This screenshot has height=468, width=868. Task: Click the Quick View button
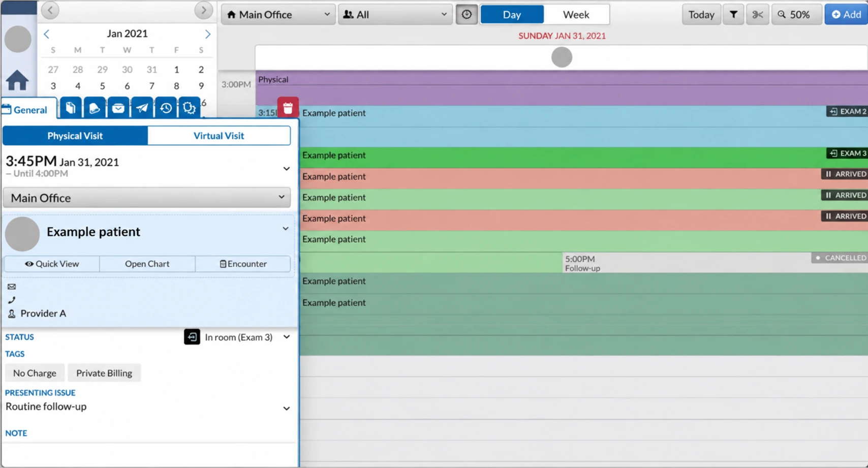(x=52, y=264)
